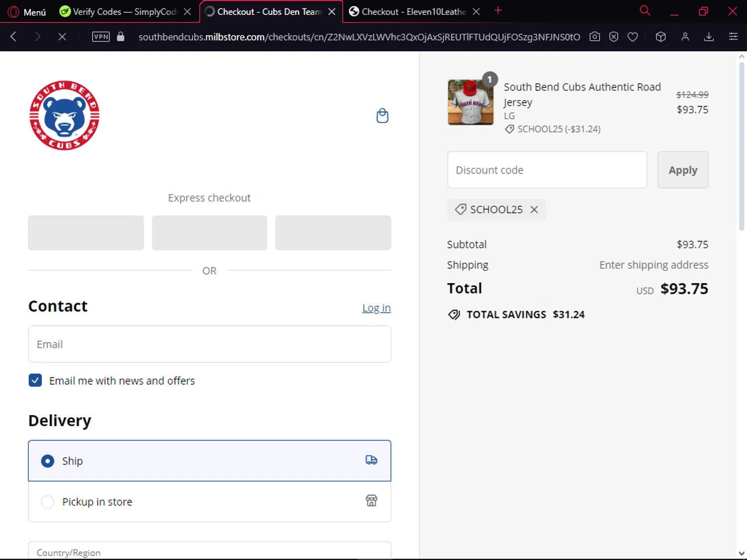Click the Enter shipping address text
Viewport: 747px width, 560px height.
click(654, 265)
